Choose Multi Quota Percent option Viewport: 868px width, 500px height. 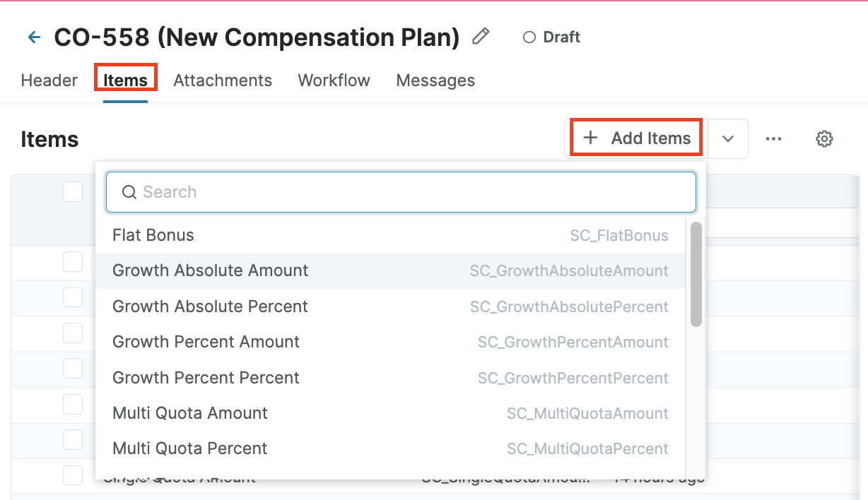(x=190, y=448)
